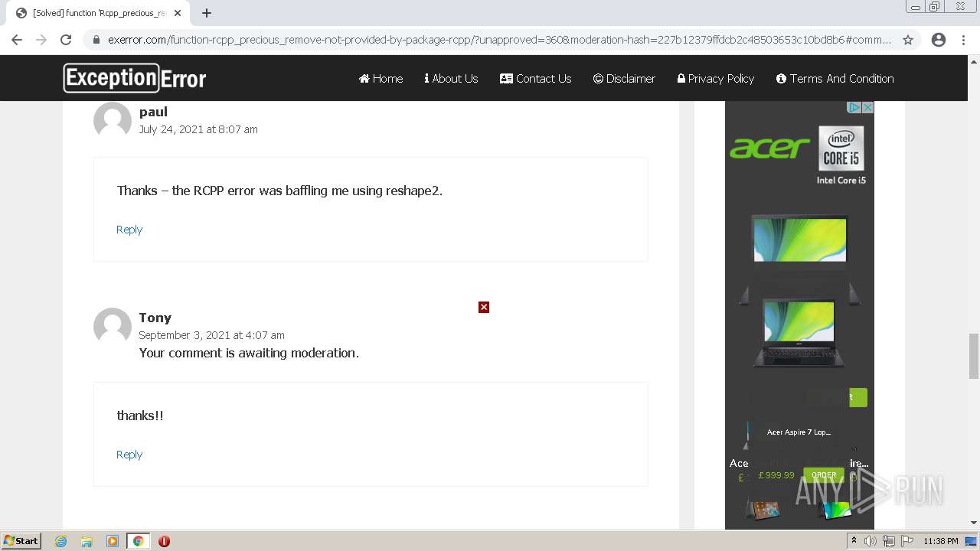Close the '[Solved] function Rcpp_precious' tab

(x=178, y=13)
